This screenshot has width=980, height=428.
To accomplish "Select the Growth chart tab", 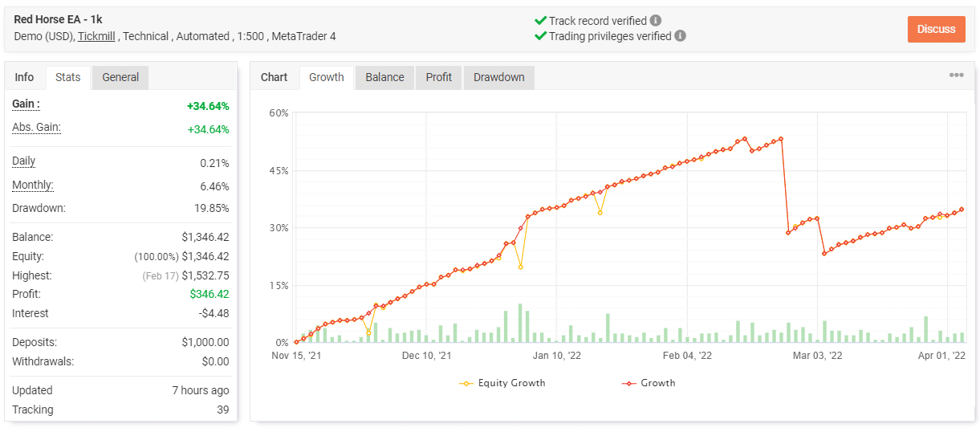I will point(327,77).
